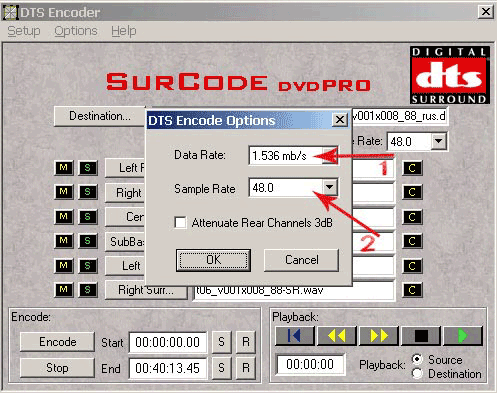Click the R button beside End time

click(x=246, y=368)
